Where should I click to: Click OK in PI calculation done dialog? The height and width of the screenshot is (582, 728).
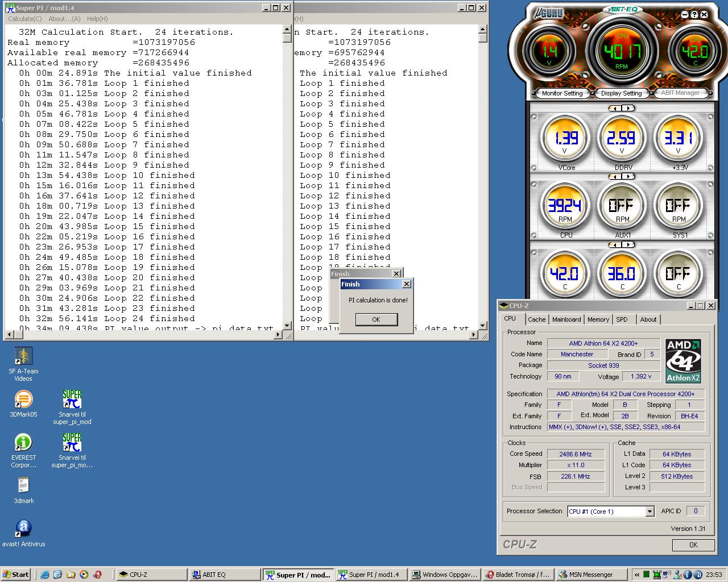point(376,319)
